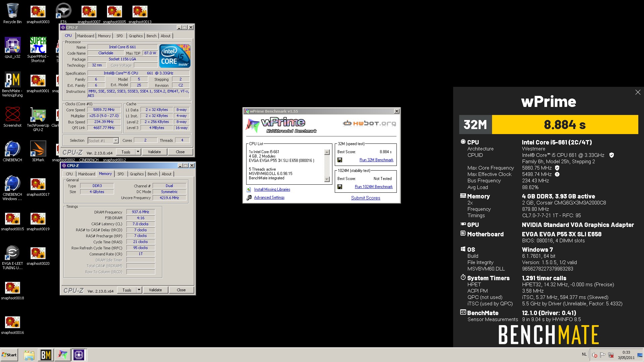644x362 pixels.
Task: Click Core Speed value 5859.72 MHz
Action: (104, 110)
